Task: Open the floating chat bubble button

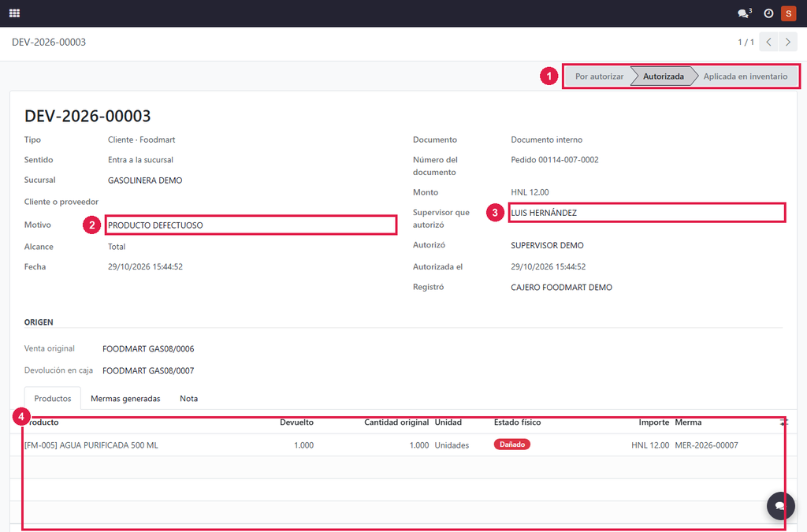Action: (781, 506)
